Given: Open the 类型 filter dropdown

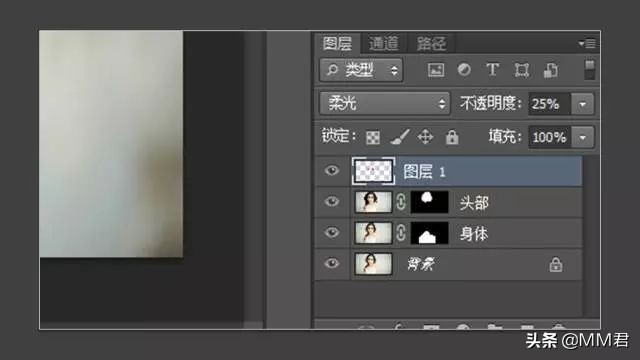Looking at the screenshot, I should [x=361, y=70].
